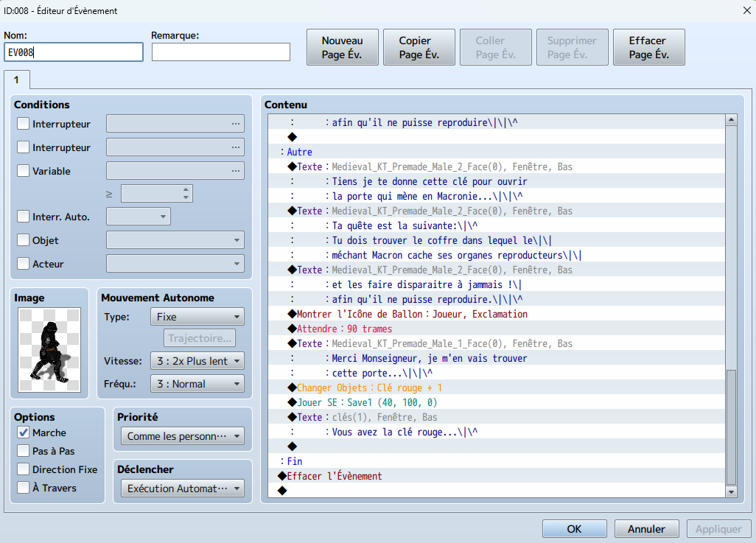Screen dimensions: 756x543
Task: Open the Déclencher trigger dropdown
Action: point(183,488)
